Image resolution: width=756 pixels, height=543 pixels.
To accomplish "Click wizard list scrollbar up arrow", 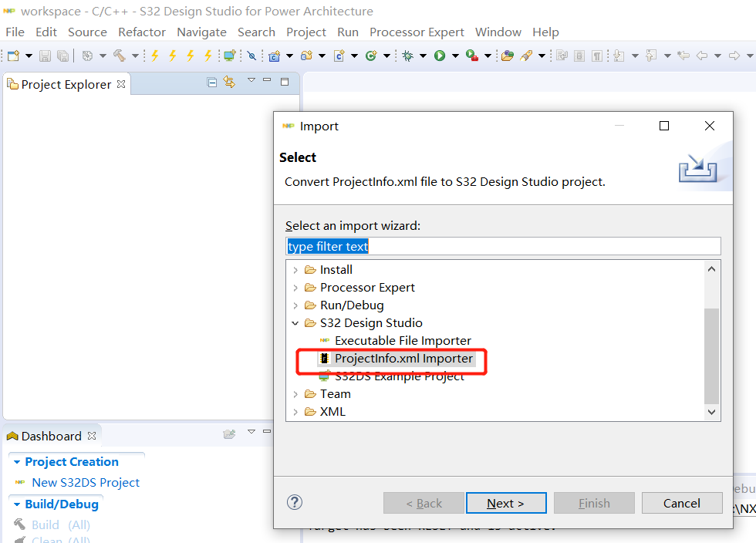I will (x=711, y=269).
